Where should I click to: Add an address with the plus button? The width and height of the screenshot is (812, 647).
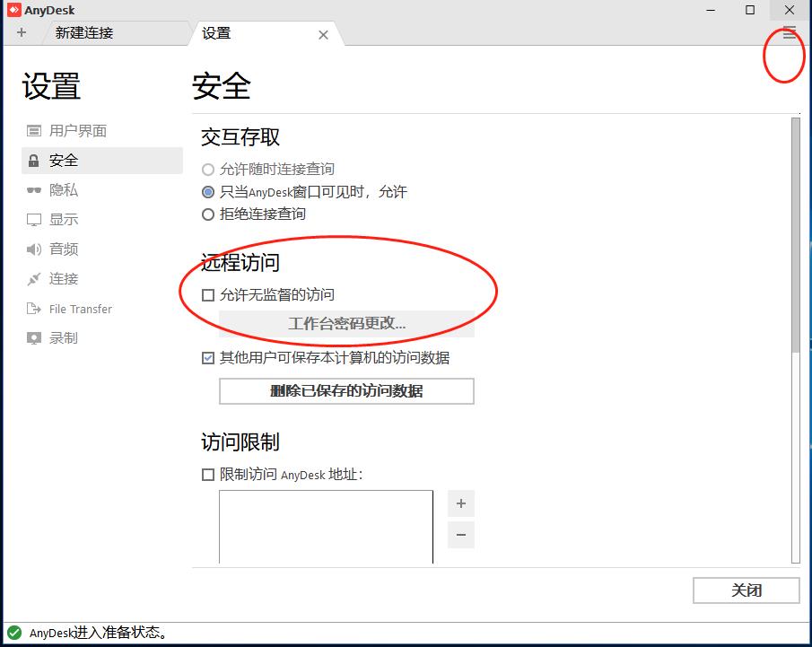point(461,503)
